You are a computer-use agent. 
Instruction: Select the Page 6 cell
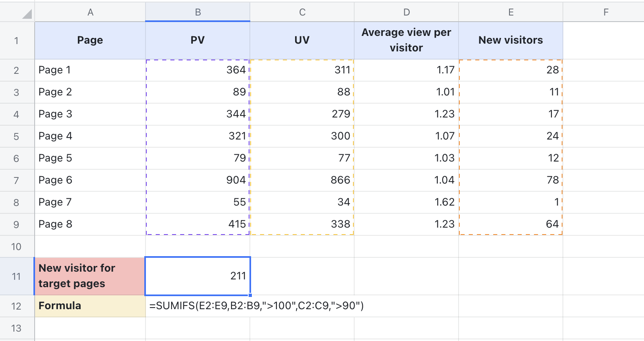(x=90, y=180)
